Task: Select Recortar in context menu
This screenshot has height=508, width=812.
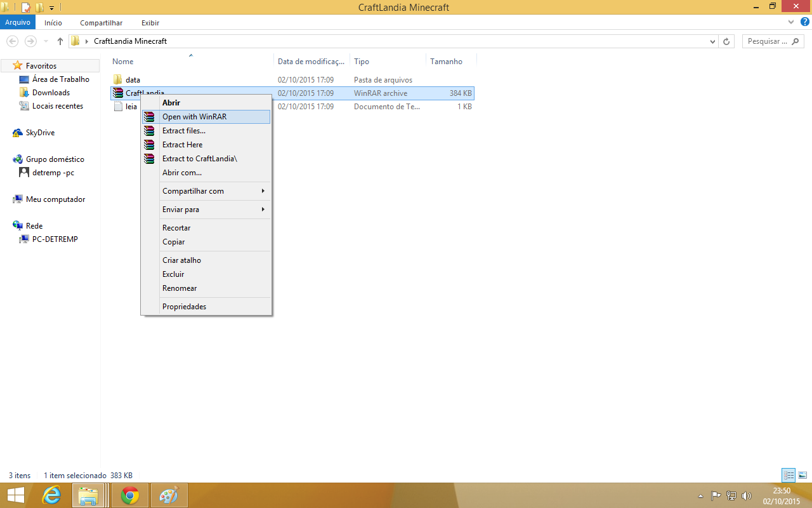Action: point(206,228)
